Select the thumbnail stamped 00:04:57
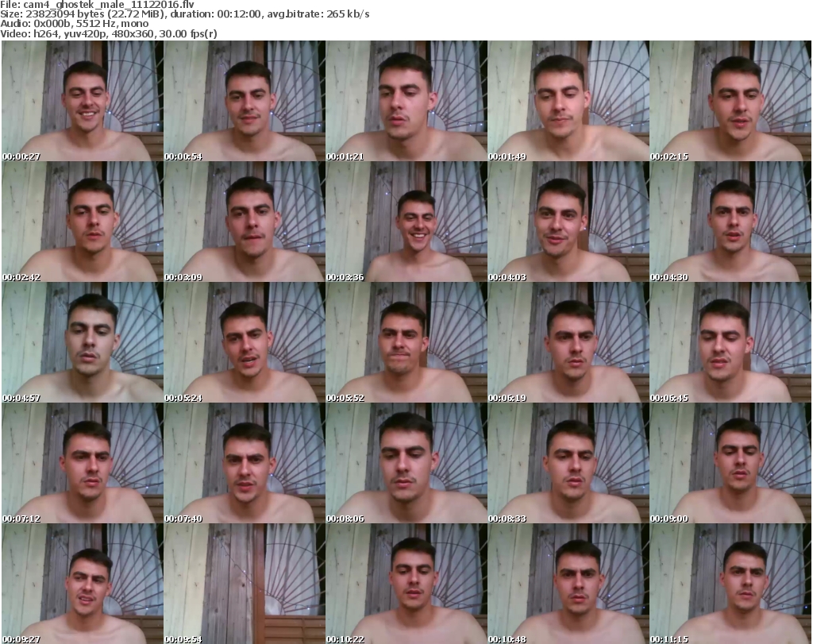Viewport: 813px width, 644px height. (x=83, y=343)
